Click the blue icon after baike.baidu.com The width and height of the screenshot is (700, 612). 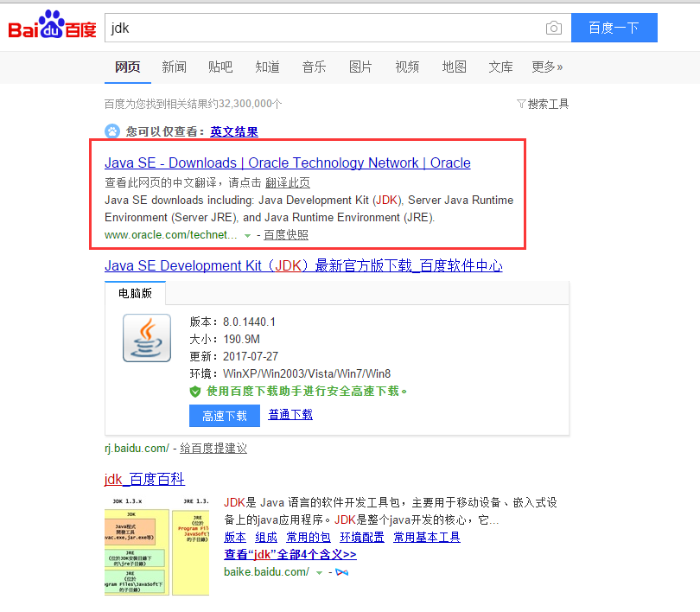pos(342,572)
